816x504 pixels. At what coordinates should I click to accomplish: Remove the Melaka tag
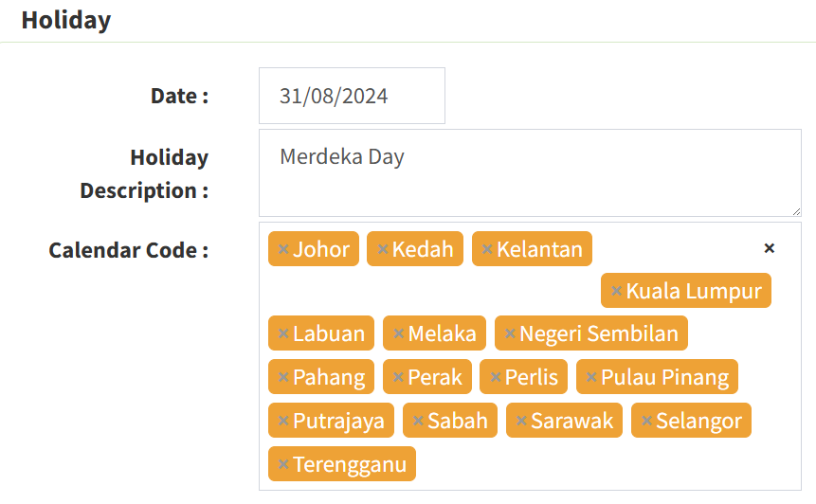click(x=398, y=334)
